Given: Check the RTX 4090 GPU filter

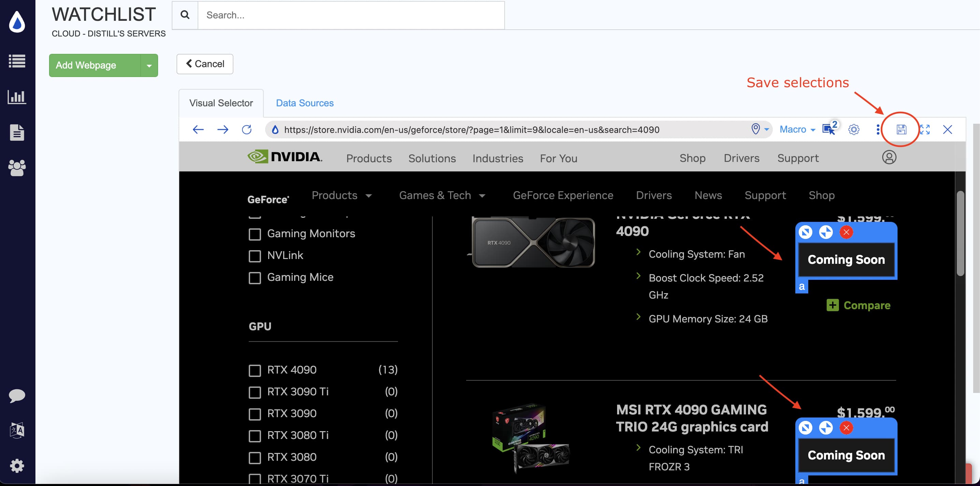Looking at the screenshot, I should click(x=255, y=370).
